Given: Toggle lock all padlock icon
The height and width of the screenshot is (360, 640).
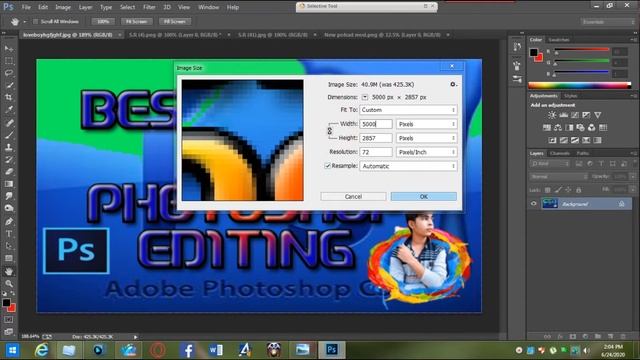Looking at the screenshot, I should coord(578,190).
